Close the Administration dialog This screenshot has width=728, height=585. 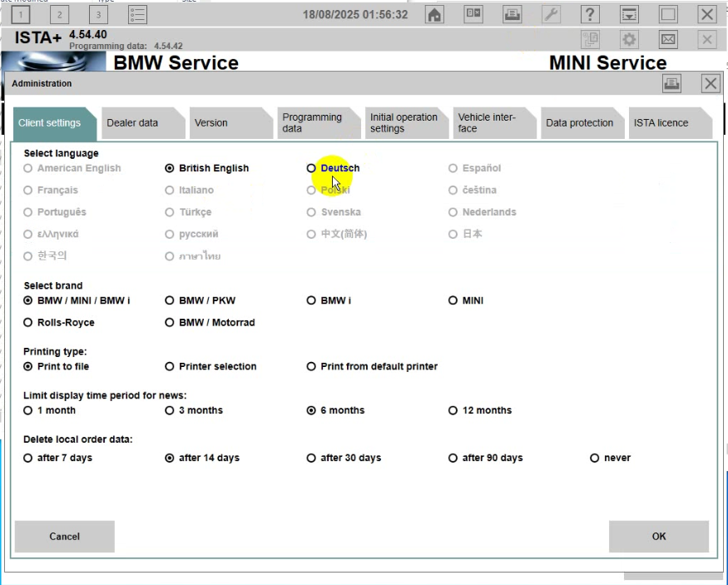(711, 83)
